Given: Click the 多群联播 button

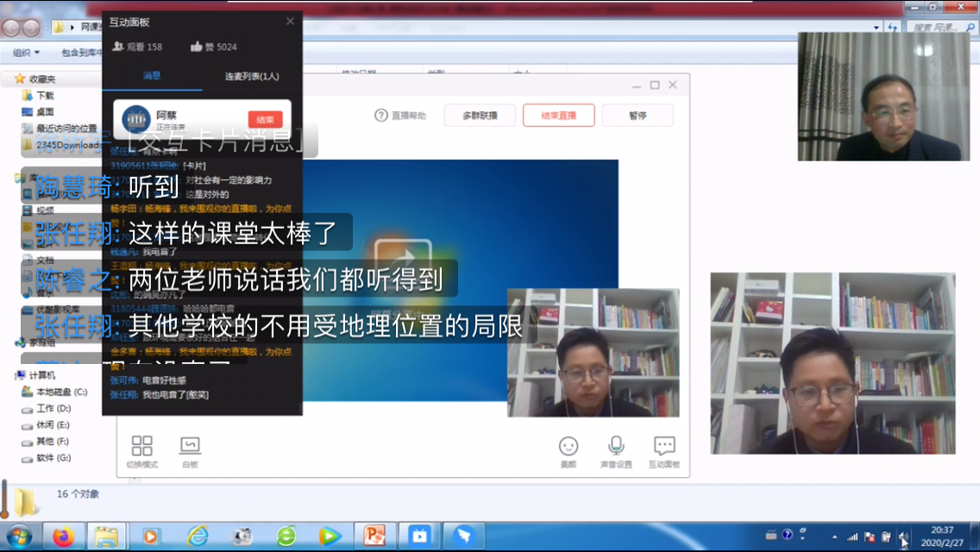Looking at the screenshot, I should click(480, 115).
